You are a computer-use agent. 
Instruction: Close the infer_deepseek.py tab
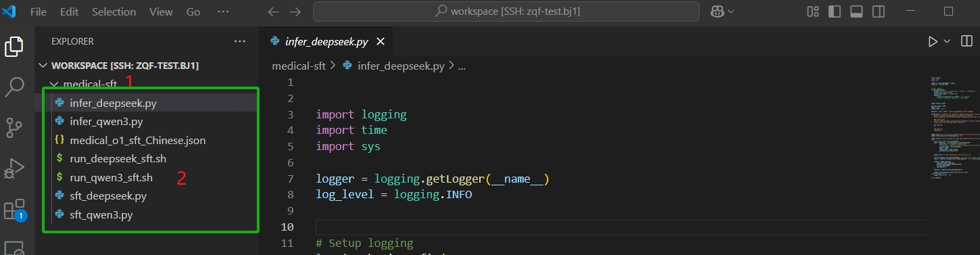pyautogui.click(x=381, y=41)
